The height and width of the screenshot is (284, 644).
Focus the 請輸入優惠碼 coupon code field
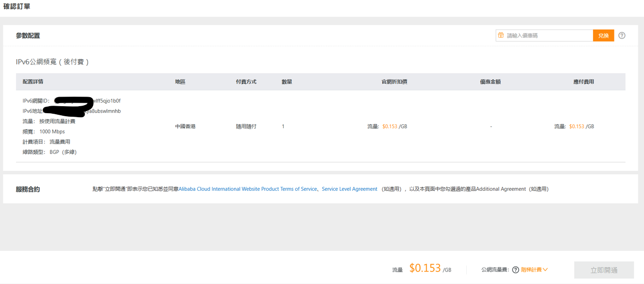[548, 36]
